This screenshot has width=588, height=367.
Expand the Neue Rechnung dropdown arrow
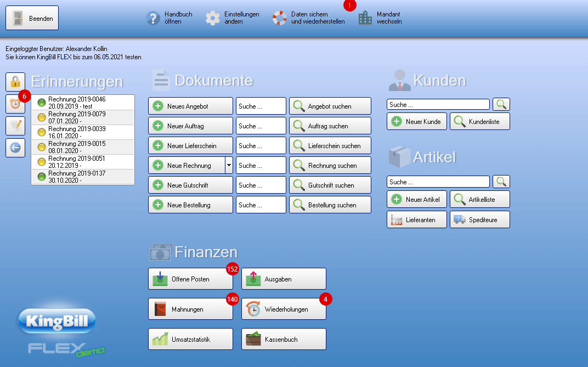[229, 165]
